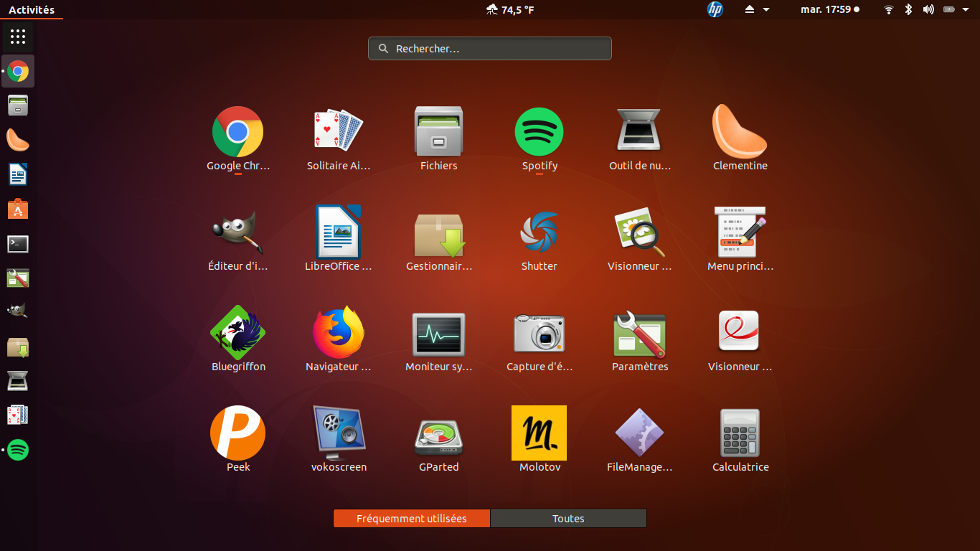Image resolution: width=980 pixels, height=551 pixels.
Task: Launch Spotify from the app grid
Action: (539, 132)
